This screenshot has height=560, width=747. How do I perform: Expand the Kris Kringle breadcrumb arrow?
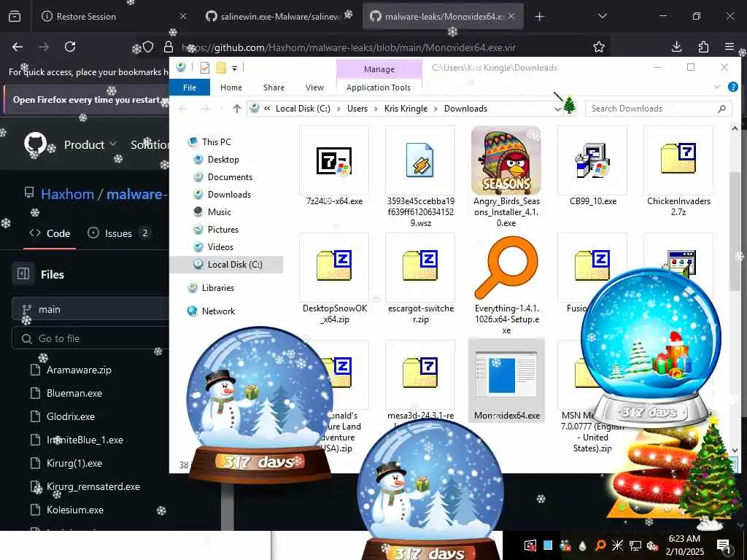pyautogui.click(x=436, y=109)
